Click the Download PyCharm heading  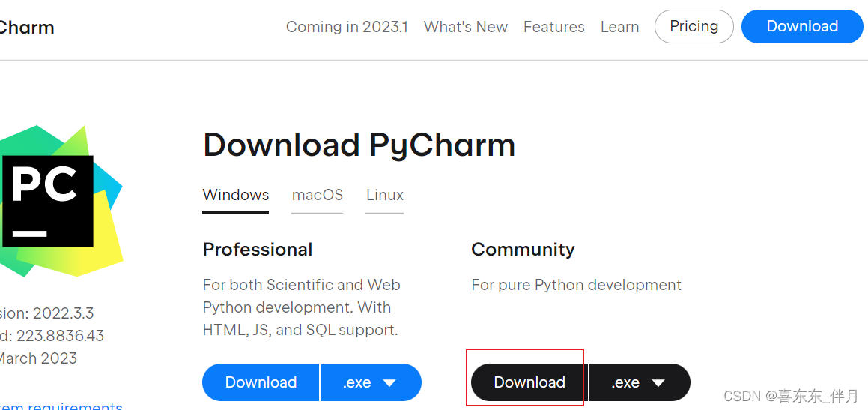pos(359,145)
